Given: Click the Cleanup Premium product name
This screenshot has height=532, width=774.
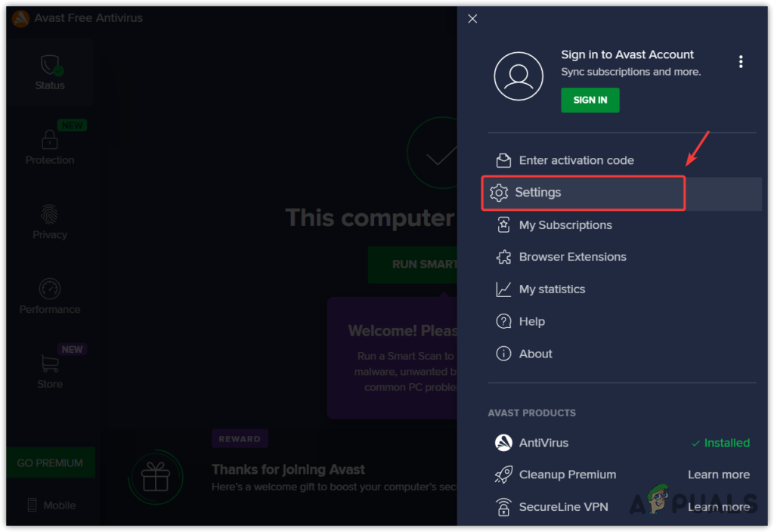Looking at the screenshot, I should (x=567, y=475).
